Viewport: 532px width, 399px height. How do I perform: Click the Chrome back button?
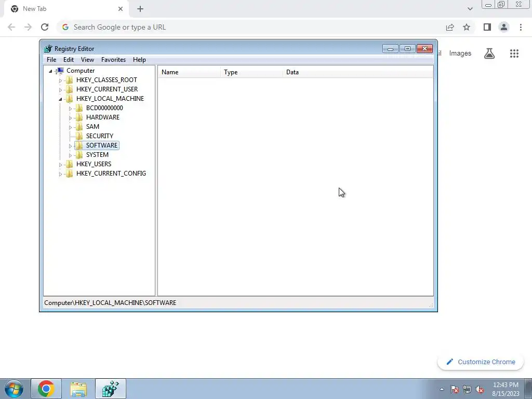(11, 27)
